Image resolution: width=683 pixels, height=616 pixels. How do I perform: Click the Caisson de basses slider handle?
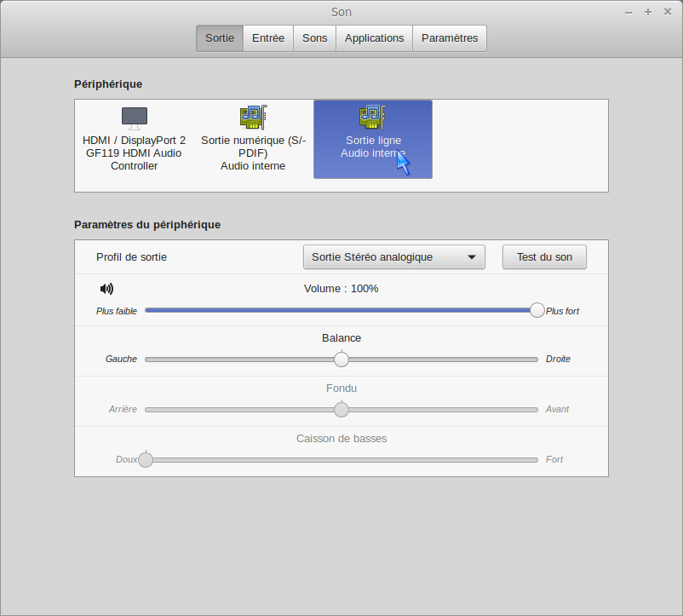[146, 460]
